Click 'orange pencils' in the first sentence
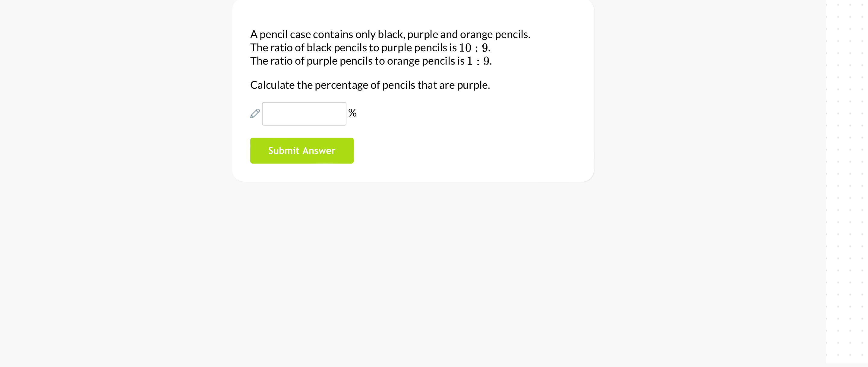This screenshot has width=868, height=367. tap(495, 34)
